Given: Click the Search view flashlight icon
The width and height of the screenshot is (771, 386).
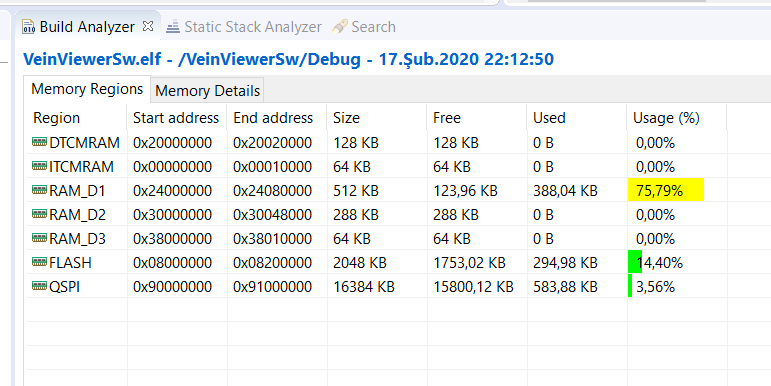Looking at the screenshot, I should coord(340,27).
